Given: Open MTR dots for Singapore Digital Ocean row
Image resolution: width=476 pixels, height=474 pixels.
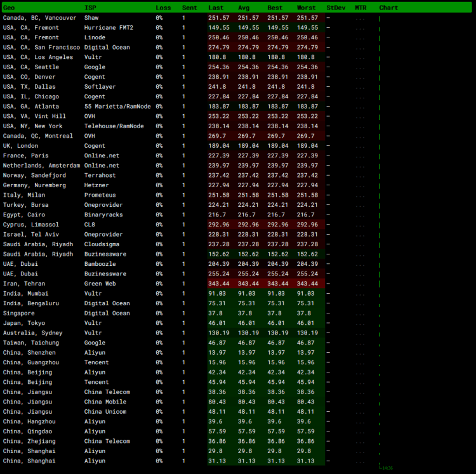Looking at the screenshot, I should click(360, 313).
